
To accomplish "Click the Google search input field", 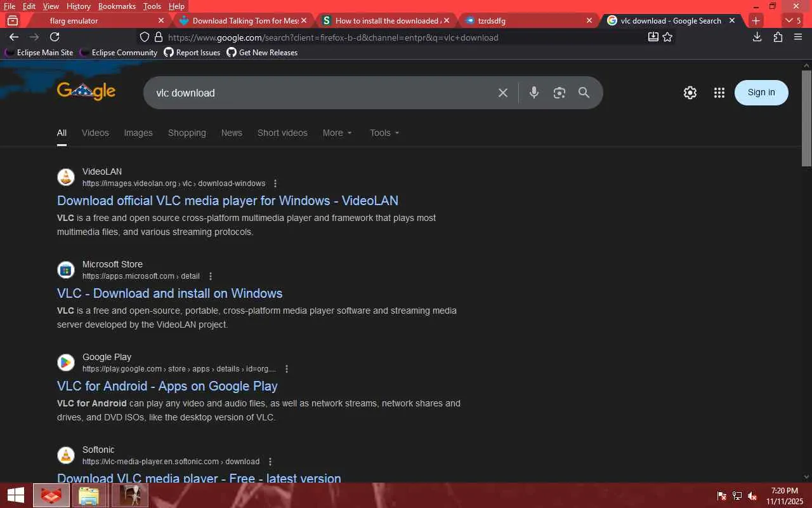I will tap(322, 93).
